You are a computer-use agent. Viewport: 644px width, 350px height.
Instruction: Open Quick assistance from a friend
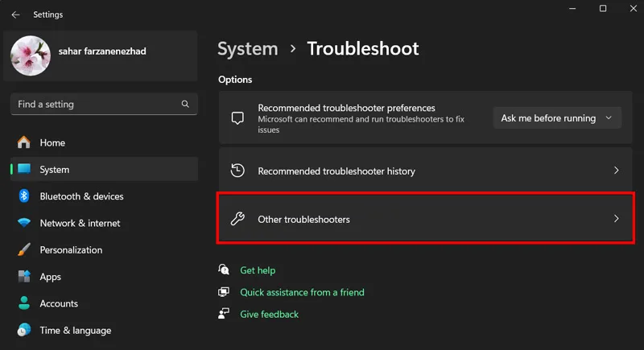point(302,292)
